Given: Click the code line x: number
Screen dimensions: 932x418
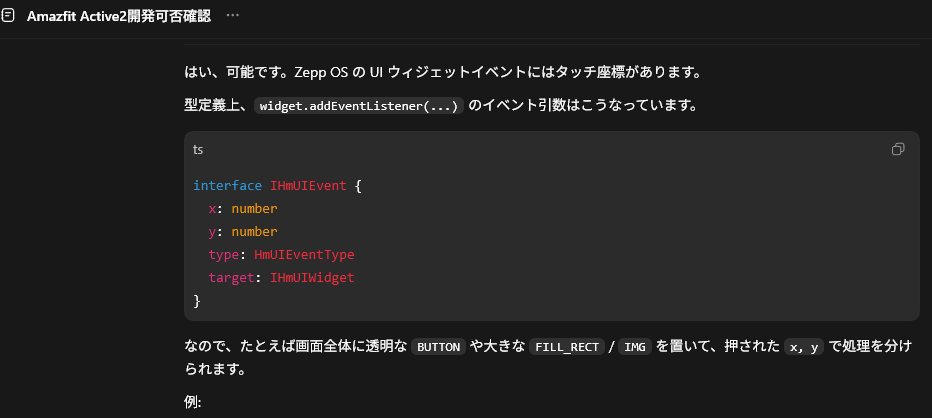Looking at the screenshot, I should click(243, 209).
